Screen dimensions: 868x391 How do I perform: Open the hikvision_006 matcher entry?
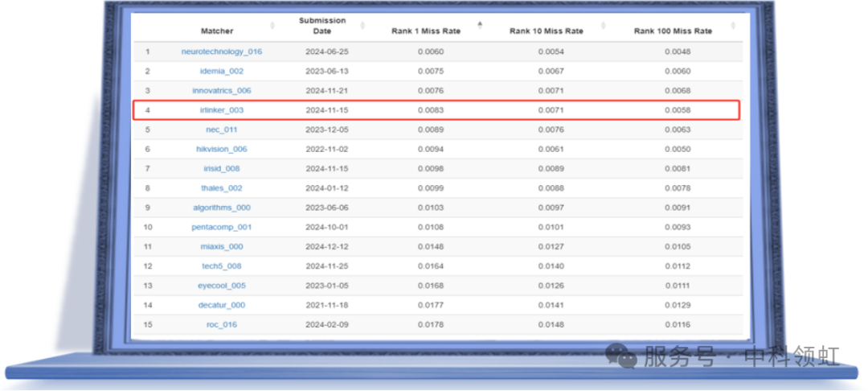pos(222,149)
